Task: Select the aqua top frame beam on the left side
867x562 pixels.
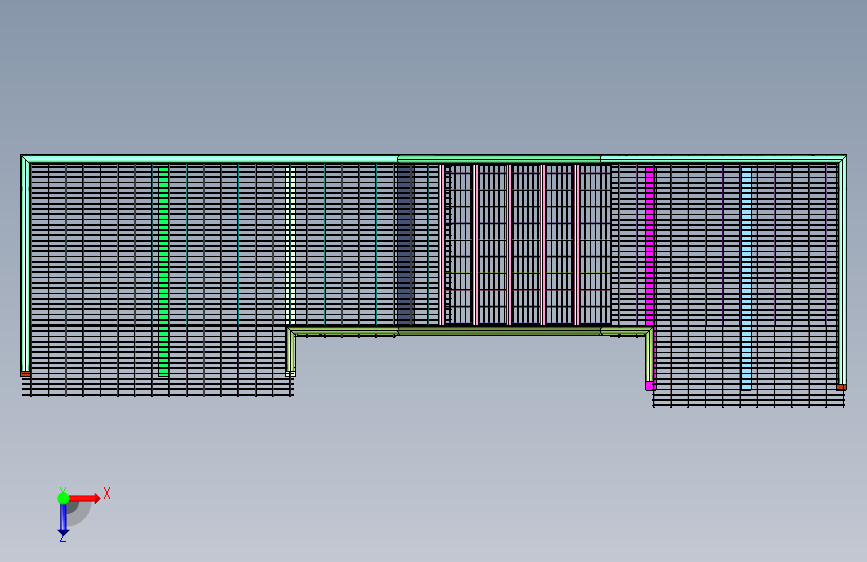Action: pyautogui.click(x=210, y=159)
